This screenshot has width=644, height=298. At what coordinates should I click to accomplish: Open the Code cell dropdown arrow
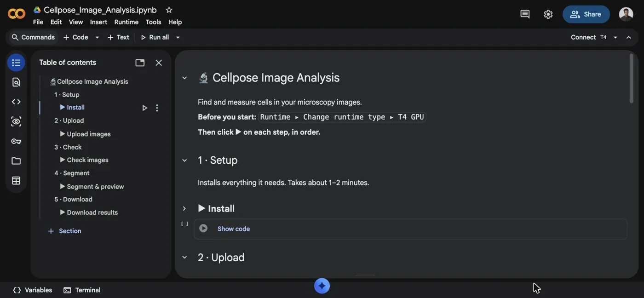tap(97, 37)
